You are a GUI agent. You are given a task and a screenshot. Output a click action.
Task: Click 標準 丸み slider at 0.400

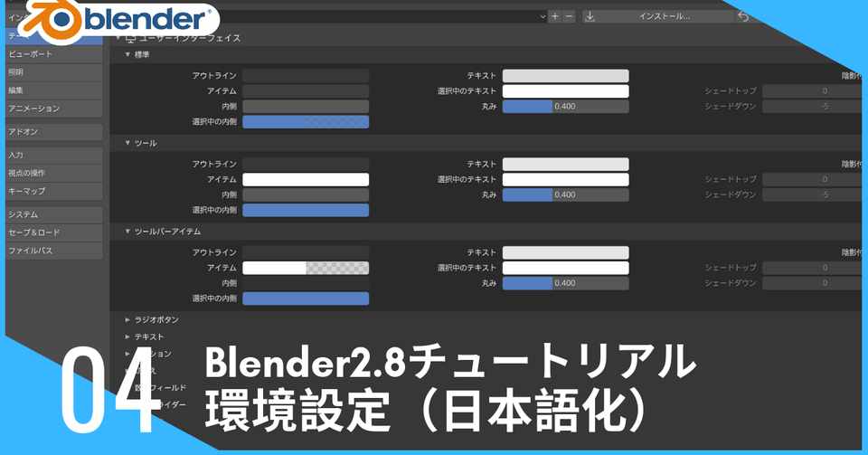point(565,106)
